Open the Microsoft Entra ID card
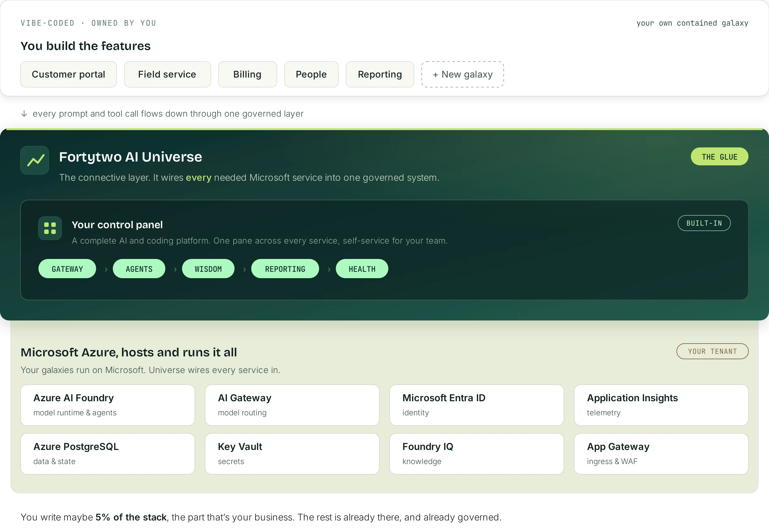This screenshot has width=769, height=532. pos(477,405)
